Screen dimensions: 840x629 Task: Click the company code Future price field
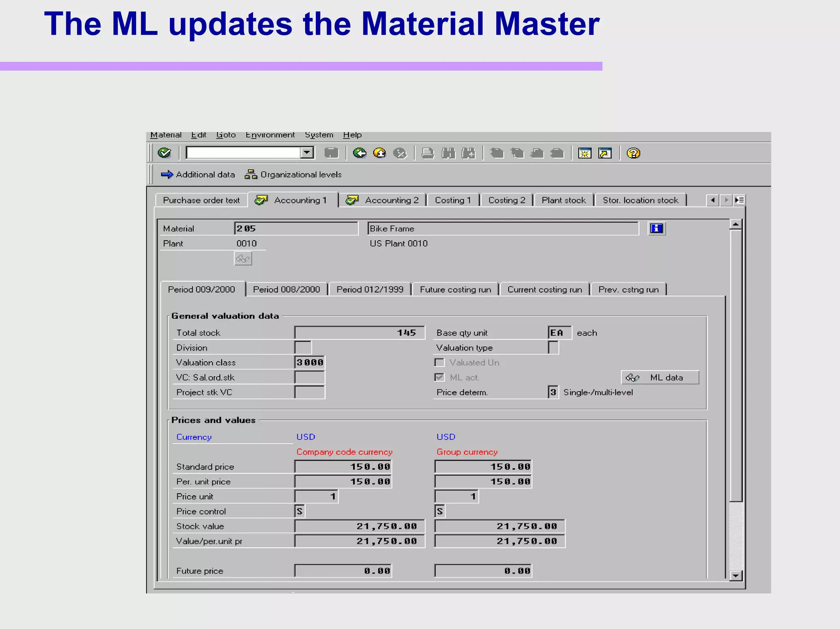tap(343, 571)
